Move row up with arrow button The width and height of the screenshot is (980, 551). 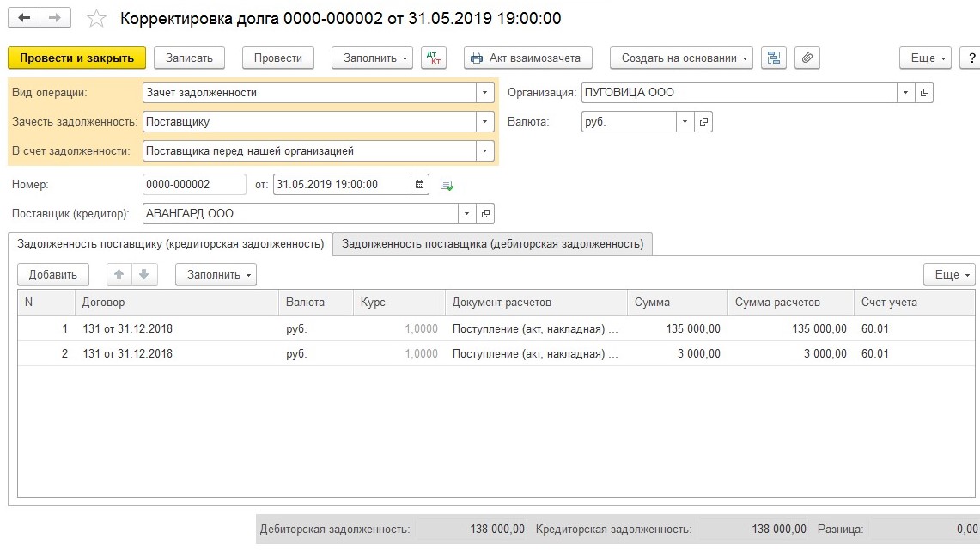(119, 274)
